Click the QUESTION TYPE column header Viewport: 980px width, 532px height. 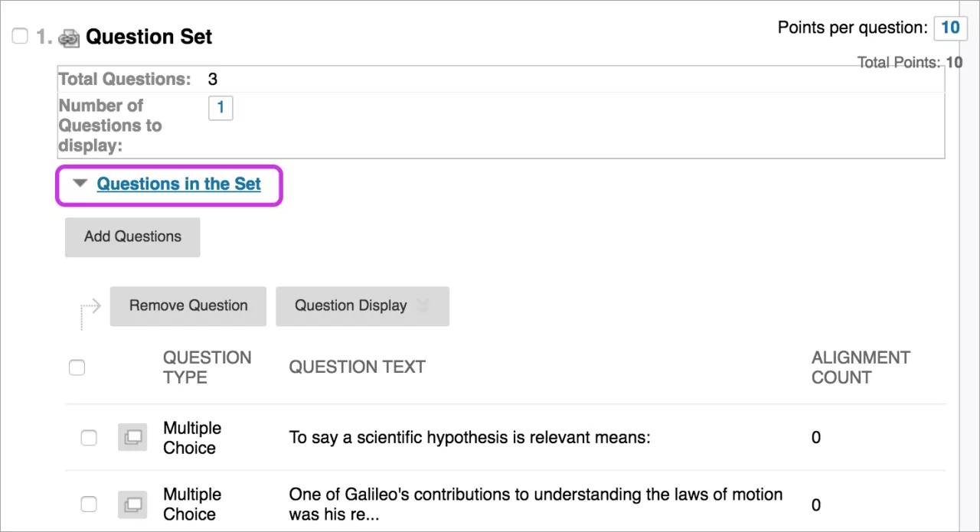[x=207, y=367]
